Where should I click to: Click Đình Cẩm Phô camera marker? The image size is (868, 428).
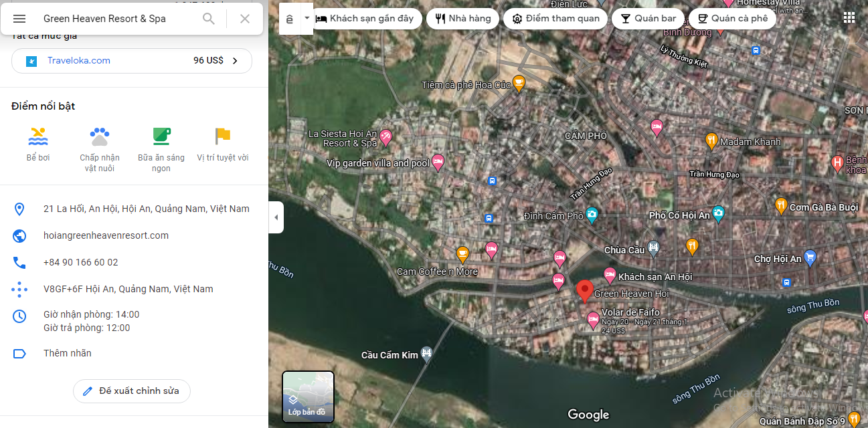(592, 215)
